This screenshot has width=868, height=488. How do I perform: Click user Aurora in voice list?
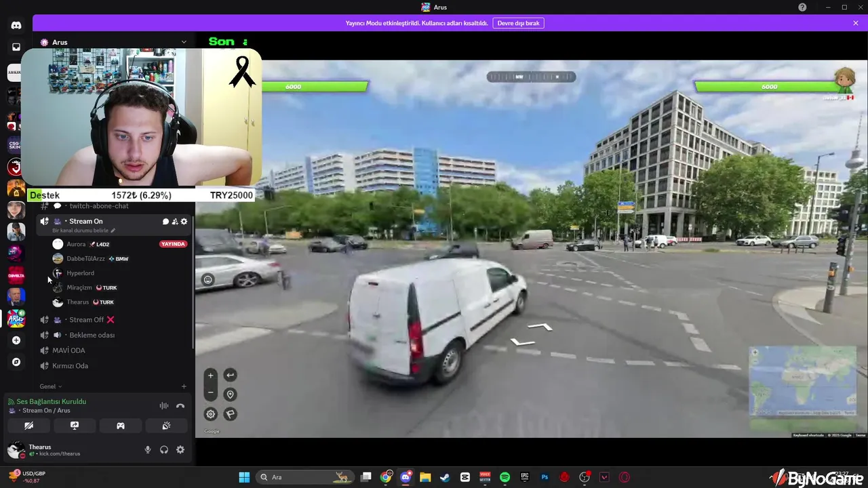76,244
